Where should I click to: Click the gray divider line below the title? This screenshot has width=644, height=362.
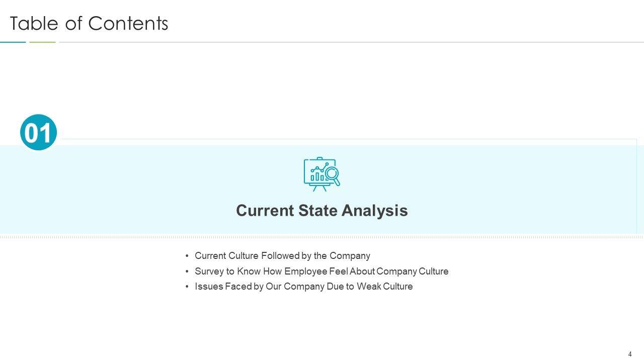[x=352, y=42]
